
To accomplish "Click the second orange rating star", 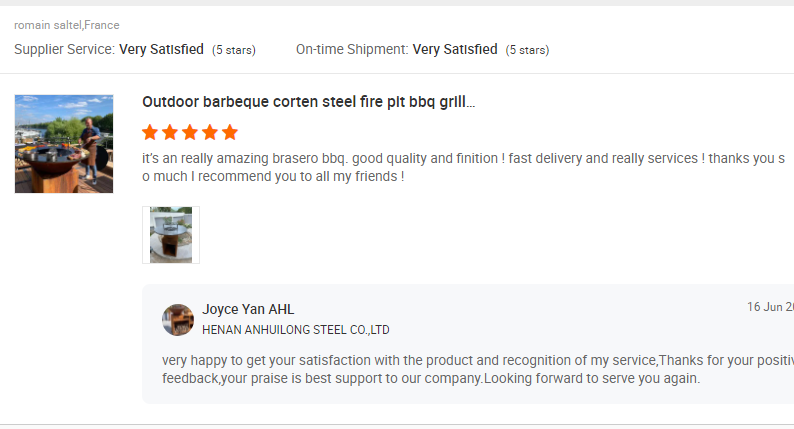I will (x=170, y=132).
